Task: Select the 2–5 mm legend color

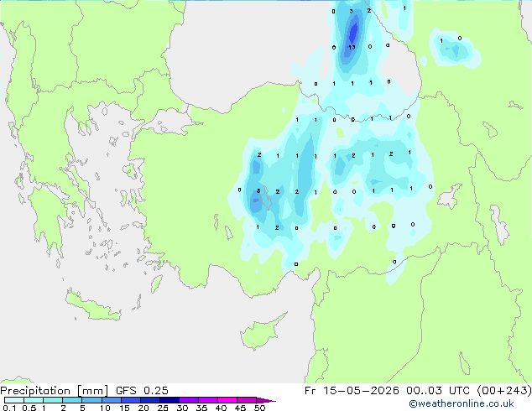Action: tap(72, 400)
